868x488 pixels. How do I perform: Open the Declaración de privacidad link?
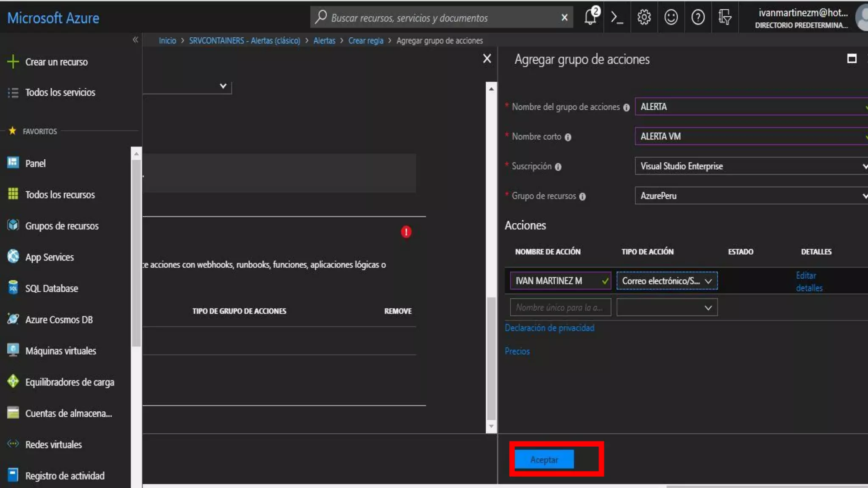click(549, 328)
